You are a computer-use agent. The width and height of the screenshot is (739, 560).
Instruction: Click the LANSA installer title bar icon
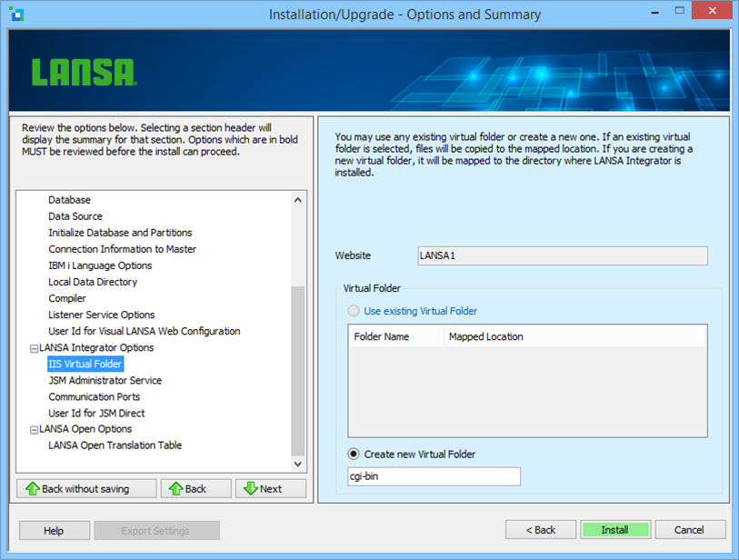[16, 14]
